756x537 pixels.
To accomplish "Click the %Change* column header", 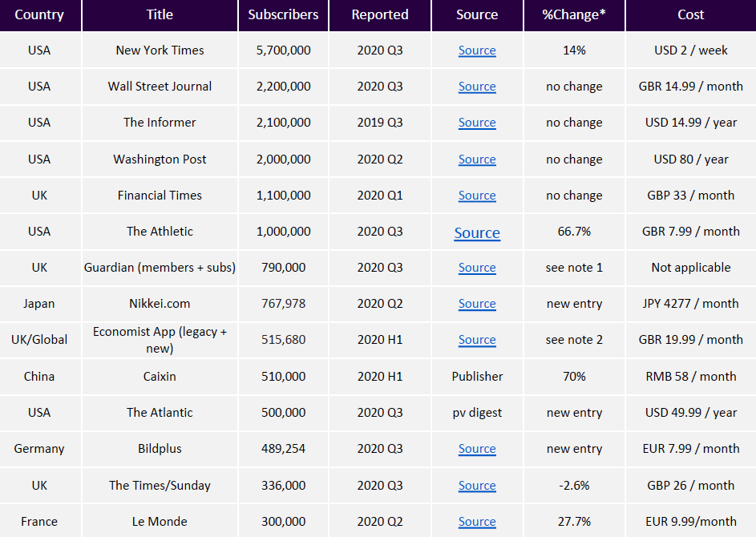I will coord(574,15).
